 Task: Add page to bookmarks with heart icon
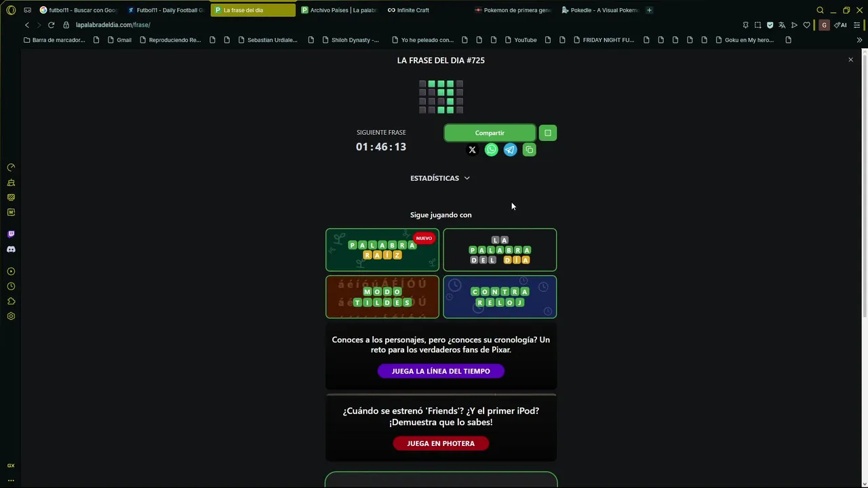point(806,25)
